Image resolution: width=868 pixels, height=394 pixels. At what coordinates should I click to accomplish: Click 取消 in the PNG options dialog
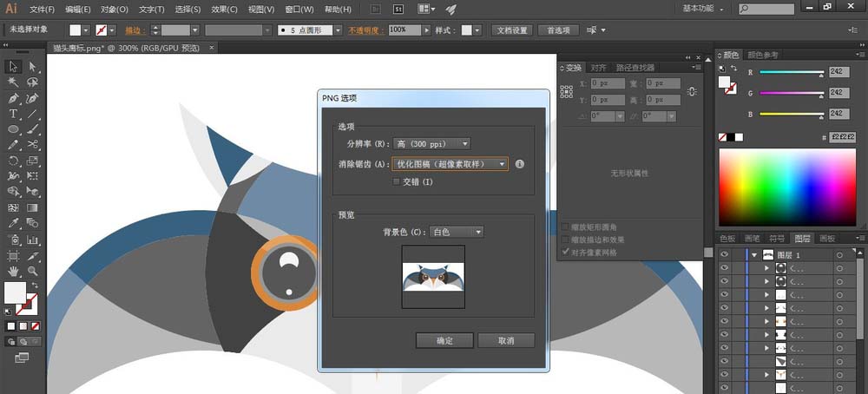pyautogui.click(x=506, y=340)
